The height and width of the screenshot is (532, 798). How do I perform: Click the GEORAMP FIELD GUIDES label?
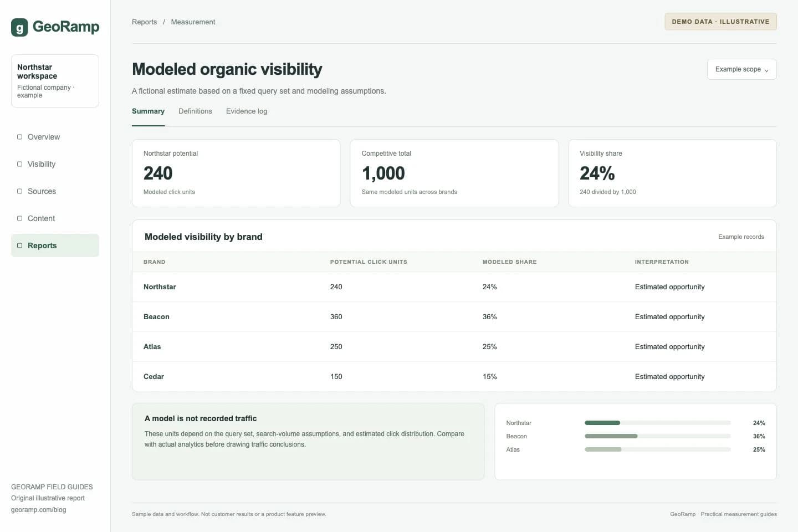point(52,487)
